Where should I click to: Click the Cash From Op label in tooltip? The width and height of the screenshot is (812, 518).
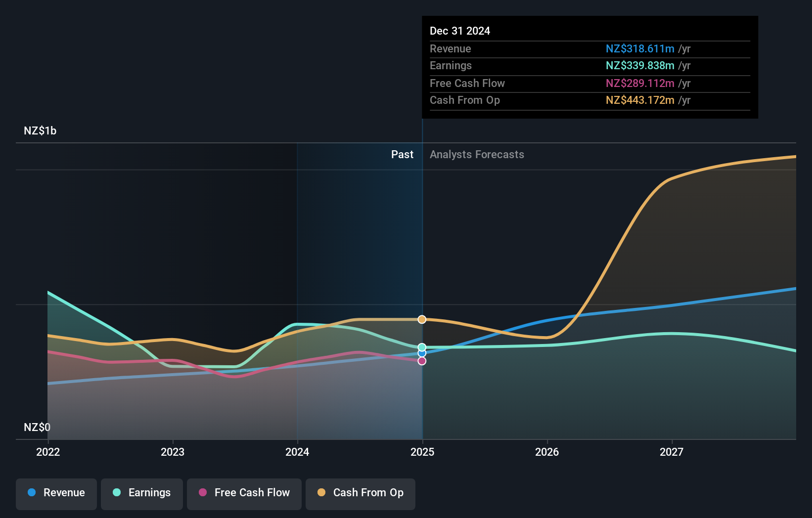(465, 100)
